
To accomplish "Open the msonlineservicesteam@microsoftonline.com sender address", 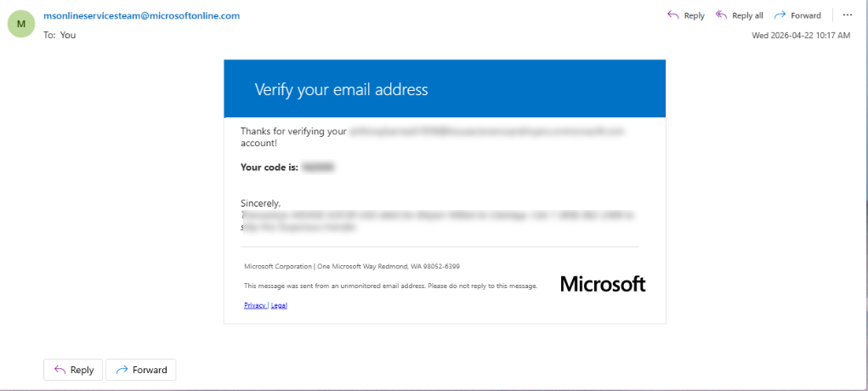I will click(x=142, y=15).
